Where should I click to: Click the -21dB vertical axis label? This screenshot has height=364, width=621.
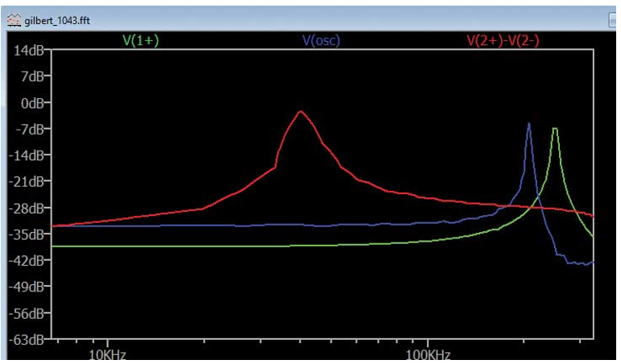(x=27, y=182)
